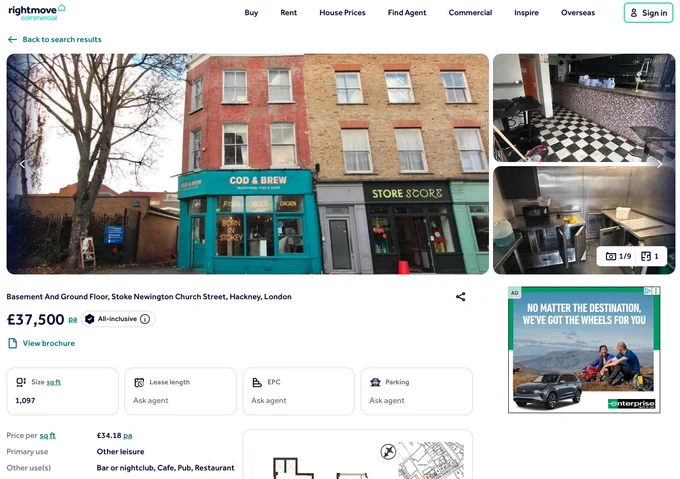
Task: Click the All-inclusive shield icon
Action: point(89,319)
